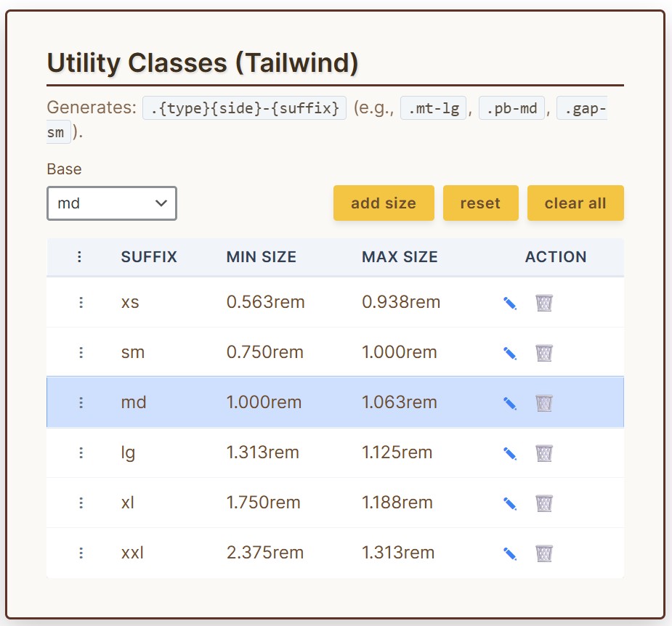This screenshot has height=626, width=672.
Task: Delete the xs size row
Action: pyautogui.click(x=544, y=303)
